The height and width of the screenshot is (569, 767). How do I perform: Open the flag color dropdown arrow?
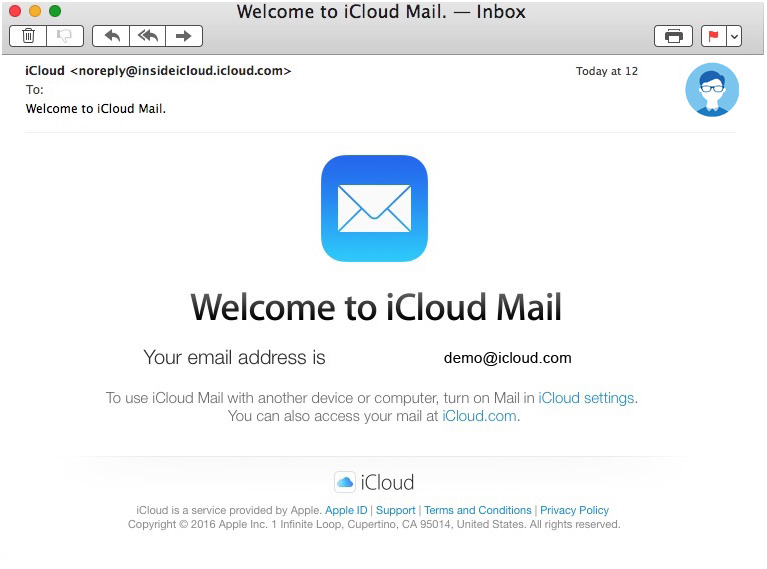pyautogui.click(x=734, y=36)
